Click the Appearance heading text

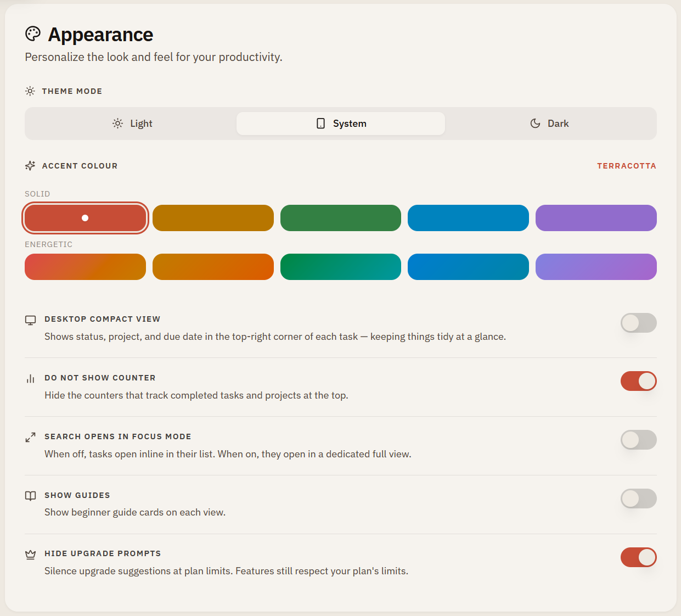tap(100, 35)
